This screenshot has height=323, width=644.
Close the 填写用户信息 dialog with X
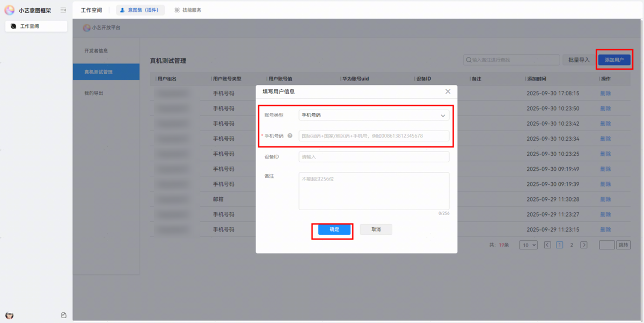pos(448,92)
